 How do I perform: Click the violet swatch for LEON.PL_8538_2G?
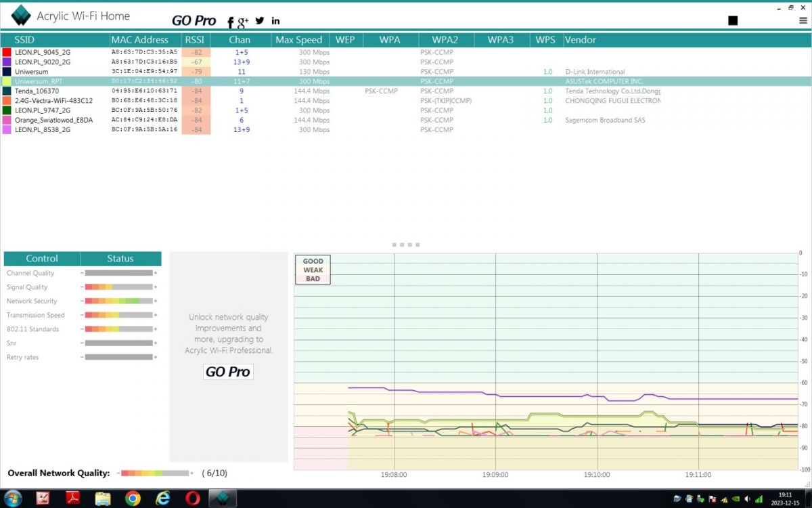coord(7,129)
